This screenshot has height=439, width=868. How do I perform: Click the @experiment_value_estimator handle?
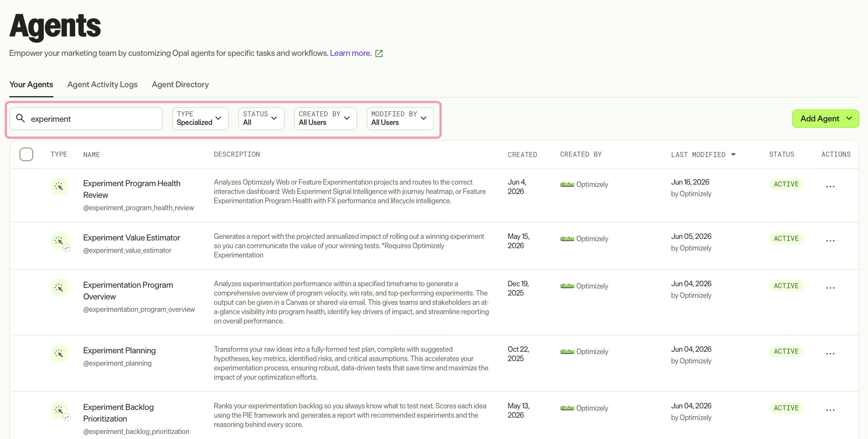coord(127,251)
